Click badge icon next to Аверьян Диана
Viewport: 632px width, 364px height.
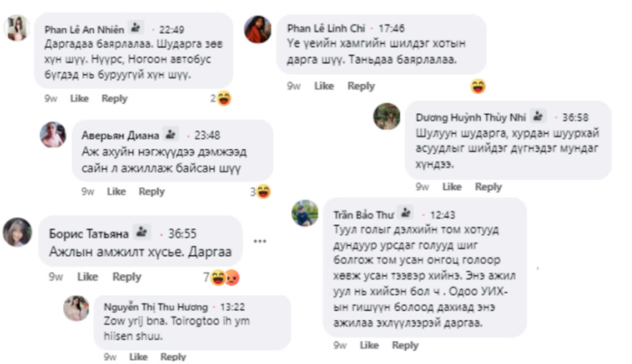pyautogui.click(x=171, y=134)
